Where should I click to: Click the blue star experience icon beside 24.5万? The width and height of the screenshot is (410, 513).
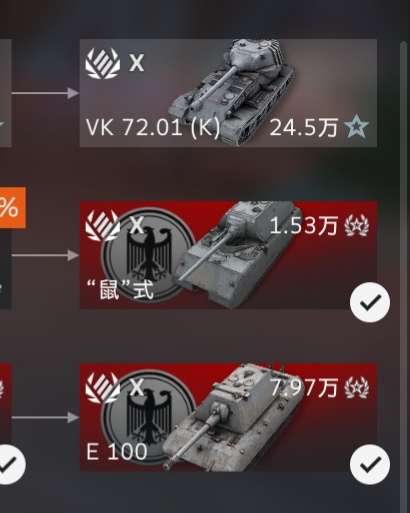click(x=357, y=127)
